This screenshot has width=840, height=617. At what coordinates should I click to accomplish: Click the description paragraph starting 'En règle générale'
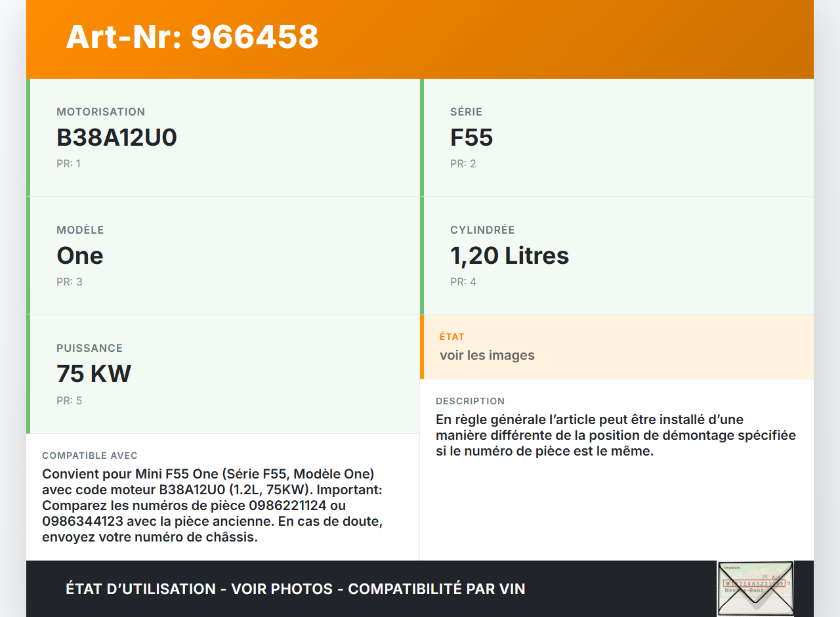tap(616, 435)
